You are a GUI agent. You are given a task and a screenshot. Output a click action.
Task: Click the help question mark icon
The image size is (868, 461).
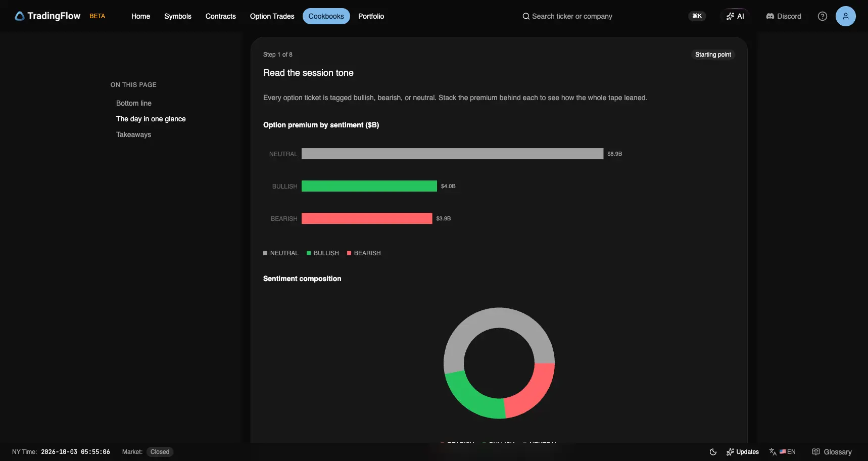823,16
